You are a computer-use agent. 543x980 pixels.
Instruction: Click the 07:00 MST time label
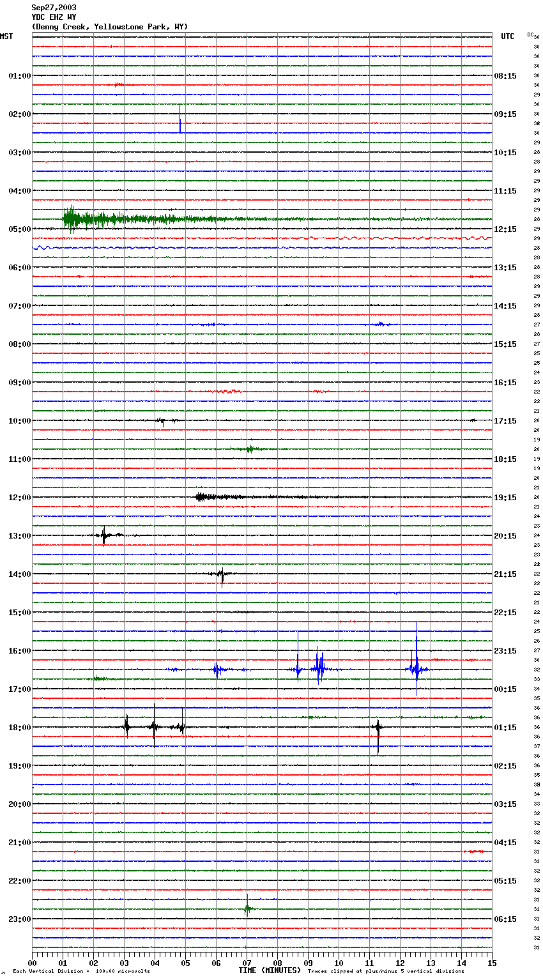20,306
